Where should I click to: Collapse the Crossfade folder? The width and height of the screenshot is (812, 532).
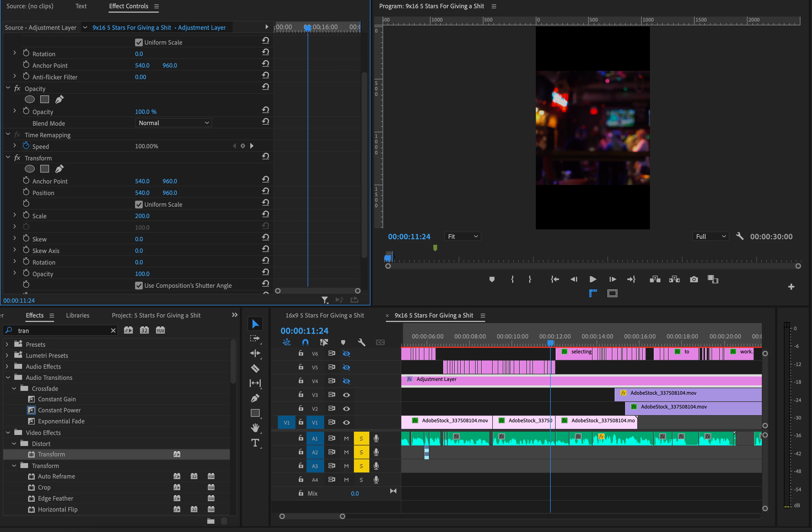tap(14, 389)
